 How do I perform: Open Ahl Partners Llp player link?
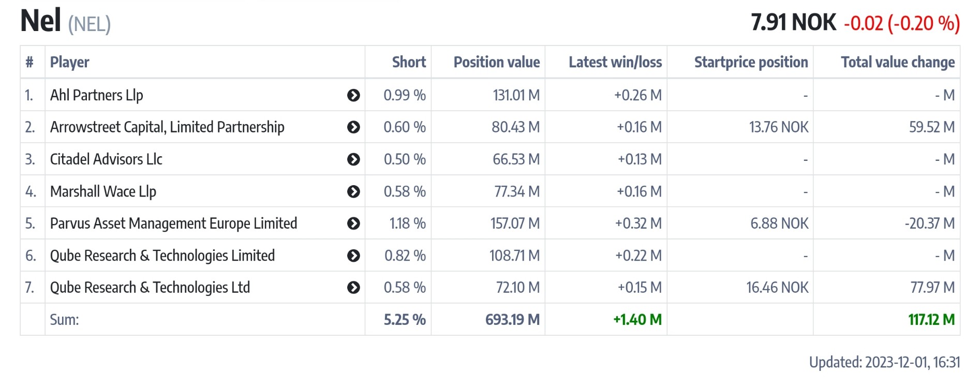(x=97, y=95)
